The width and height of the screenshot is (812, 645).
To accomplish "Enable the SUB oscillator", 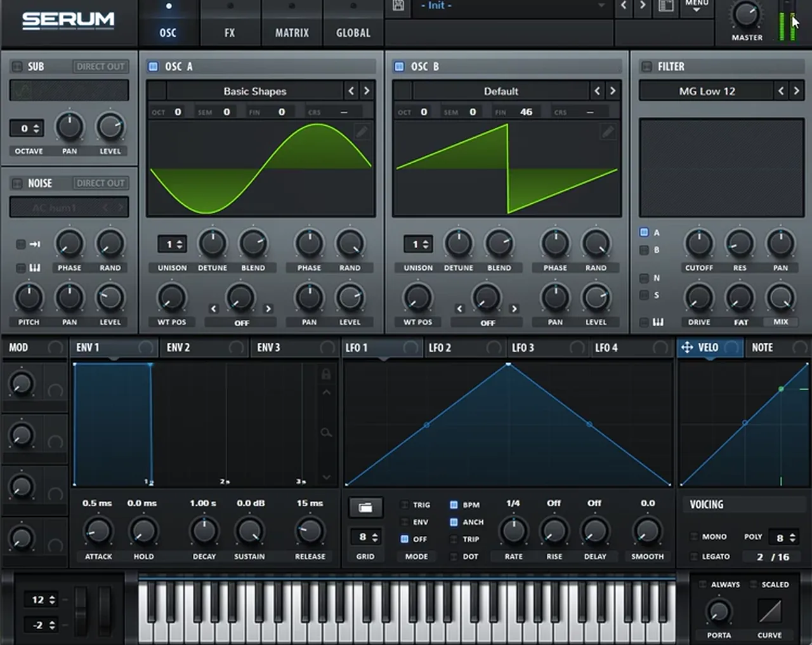I will pyautogui.click(x=17, y=66).
